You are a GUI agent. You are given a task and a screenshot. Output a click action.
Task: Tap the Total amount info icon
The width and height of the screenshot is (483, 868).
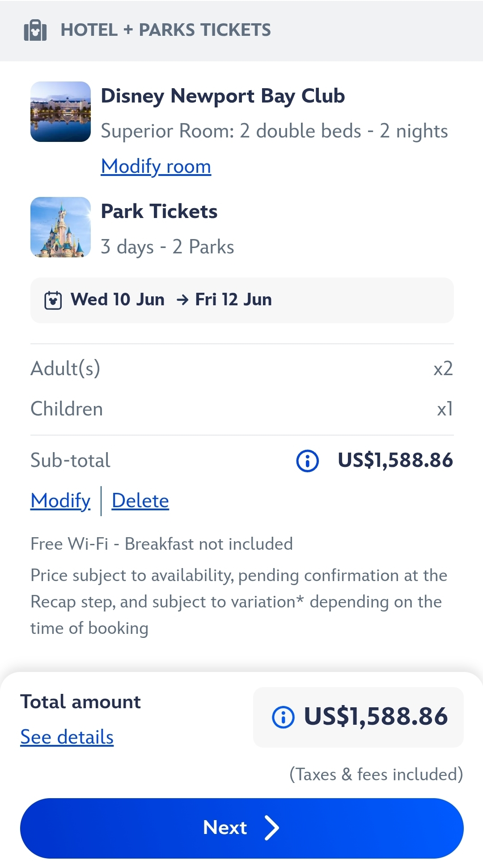click(x=283, y=717)
